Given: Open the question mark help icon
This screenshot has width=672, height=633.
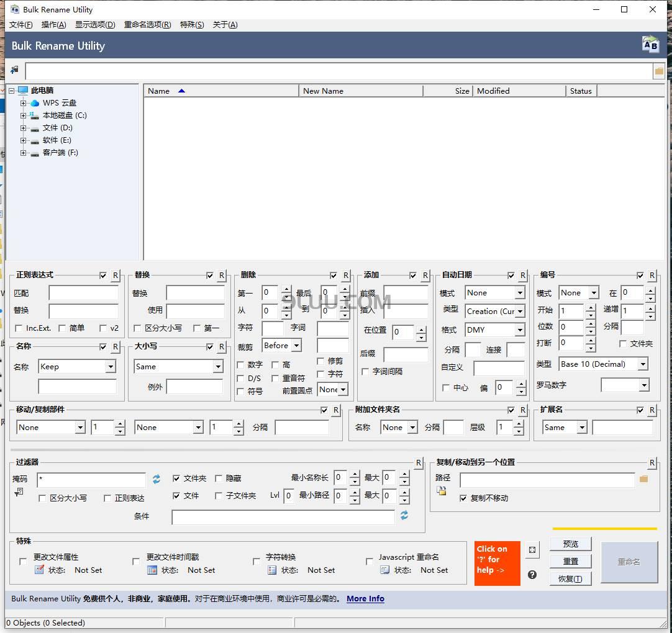Looking at the screenshot, I should click(x=532, y=575).
